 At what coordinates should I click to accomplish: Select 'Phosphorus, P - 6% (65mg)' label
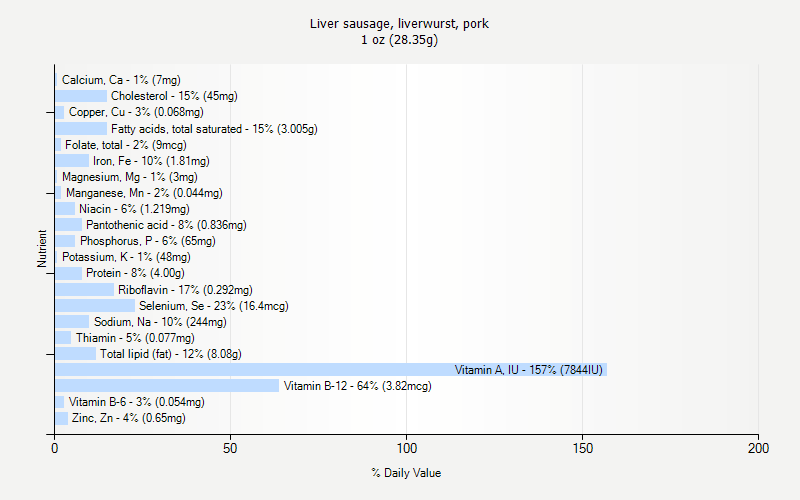[x=147, y=241]
